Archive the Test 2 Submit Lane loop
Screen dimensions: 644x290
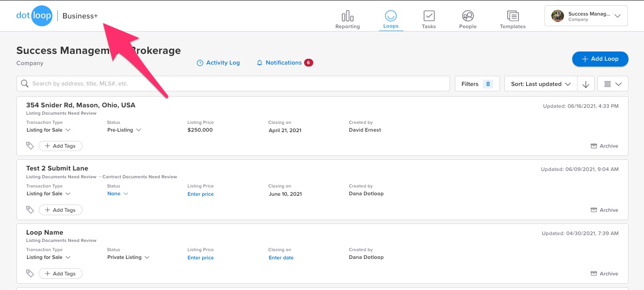coord(604,209)
